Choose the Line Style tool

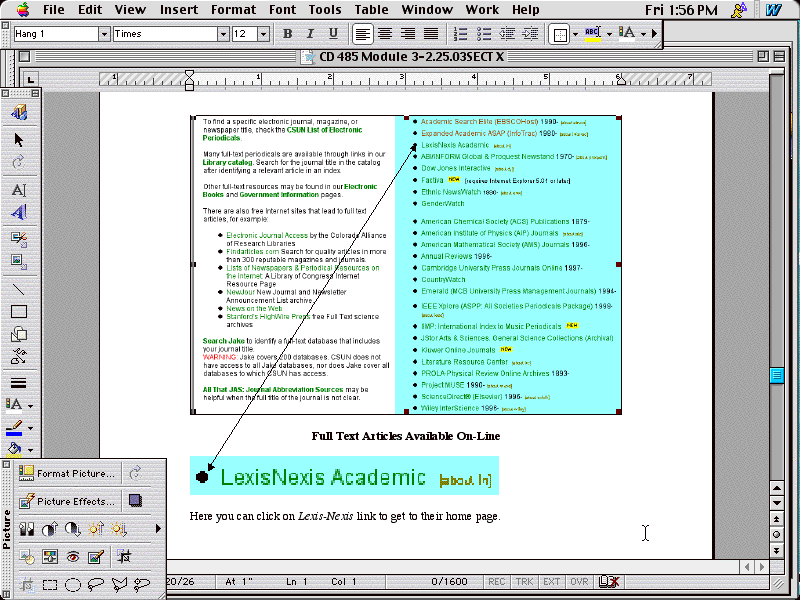tap(19, 383)
